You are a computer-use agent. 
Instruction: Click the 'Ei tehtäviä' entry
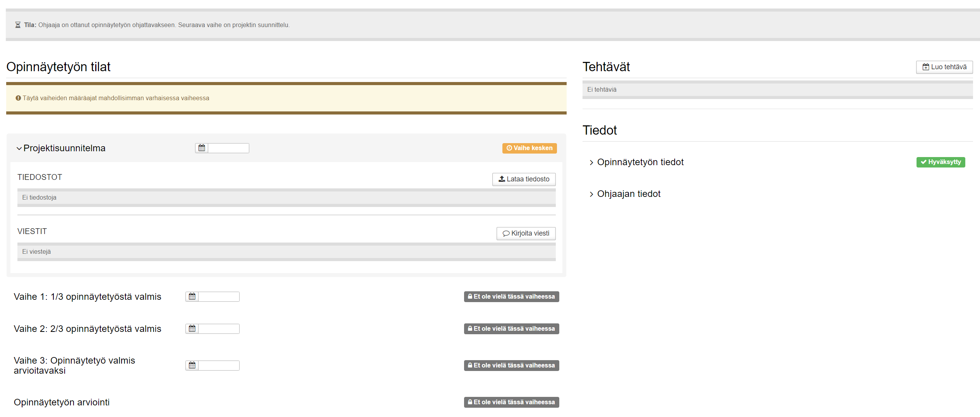tap(778, 90)
